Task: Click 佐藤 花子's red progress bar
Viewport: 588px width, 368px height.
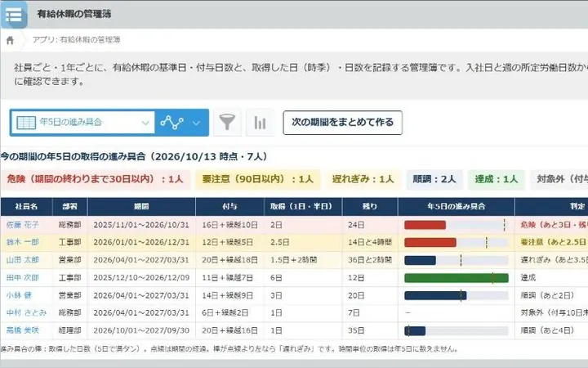Action: click(x=425, y=225)
